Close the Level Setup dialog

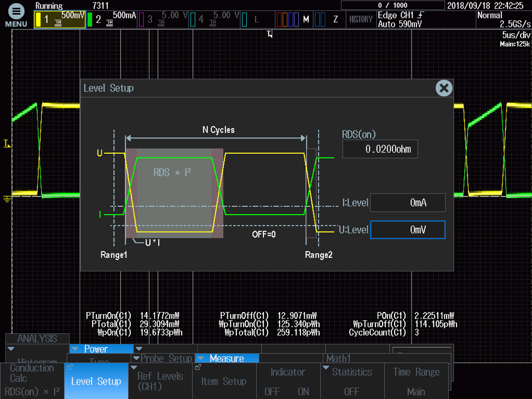[444, 88]
